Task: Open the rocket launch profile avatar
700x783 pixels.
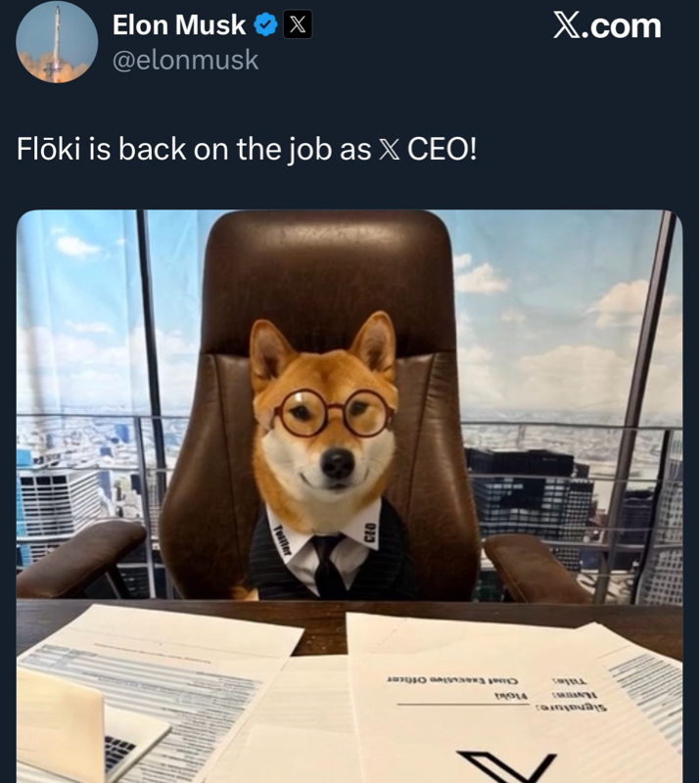Action: point(57,42)
